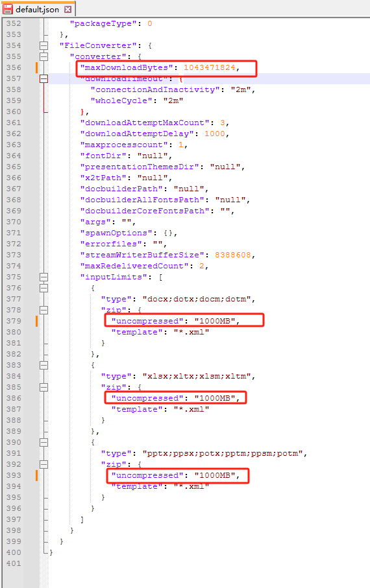Image resolution: width=370 pixels, height=588 pixels.
Task: Collapse the downloadTimeout red fold marker
Action: (44, 78)
